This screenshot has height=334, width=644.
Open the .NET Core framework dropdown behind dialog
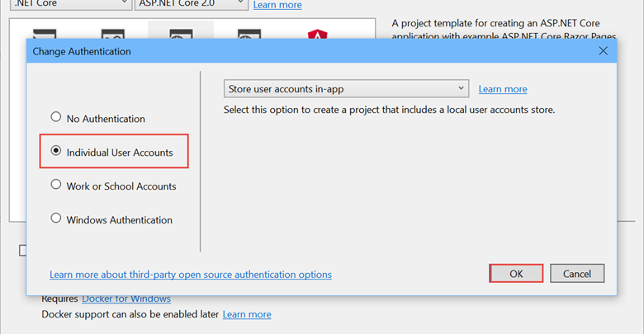(x=71, y=4)
